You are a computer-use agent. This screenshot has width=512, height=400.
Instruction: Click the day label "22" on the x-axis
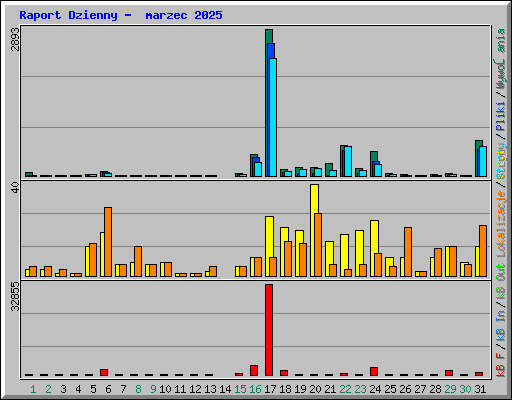tap(345, 389)
